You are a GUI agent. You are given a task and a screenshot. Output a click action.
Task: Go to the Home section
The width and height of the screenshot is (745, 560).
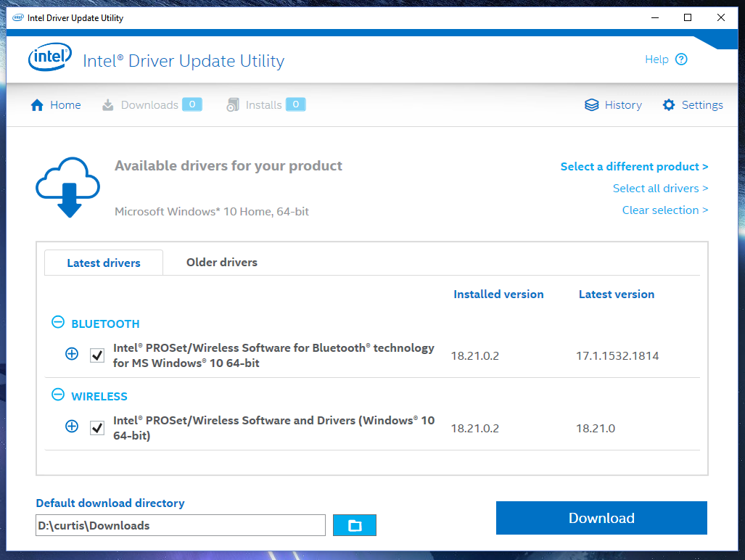coord(56,105)
